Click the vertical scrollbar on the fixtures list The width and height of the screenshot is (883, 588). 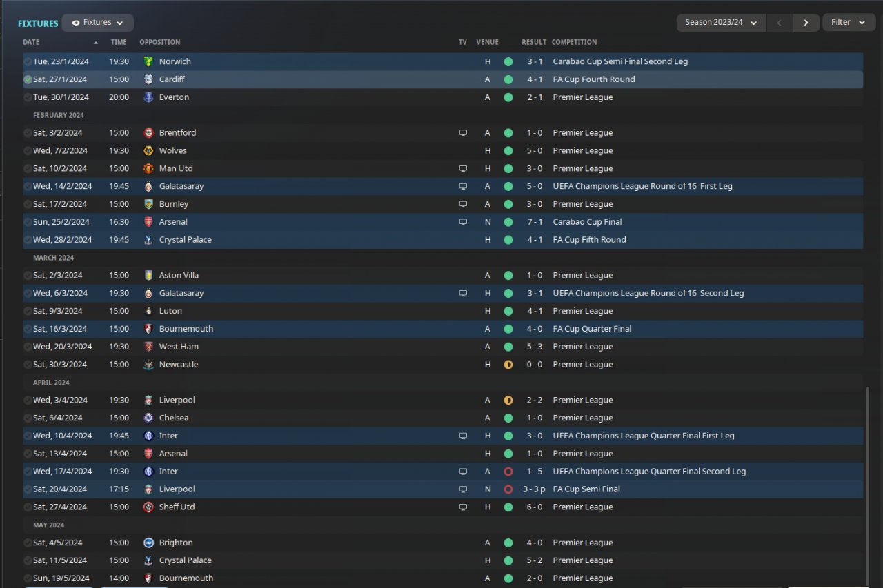tap(867, 483)
